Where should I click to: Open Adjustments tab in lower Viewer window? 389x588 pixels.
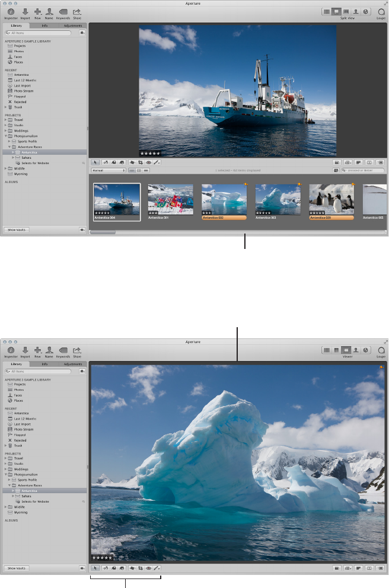tap(73, 364)
